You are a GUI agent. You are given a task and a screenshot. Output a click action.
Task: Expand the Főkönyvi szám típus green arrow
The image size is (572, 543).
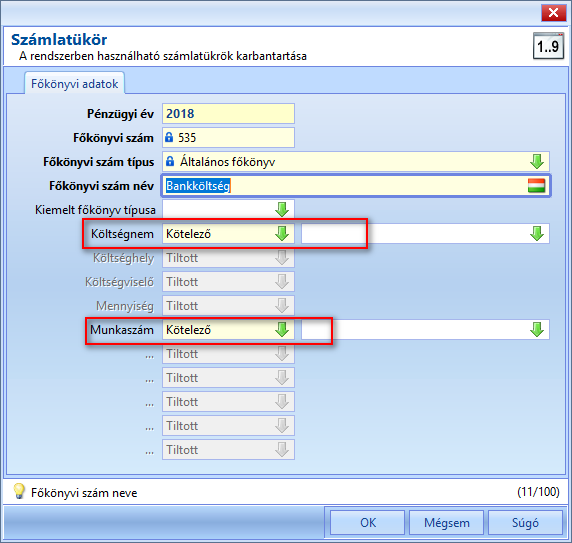tap(537, 162)
